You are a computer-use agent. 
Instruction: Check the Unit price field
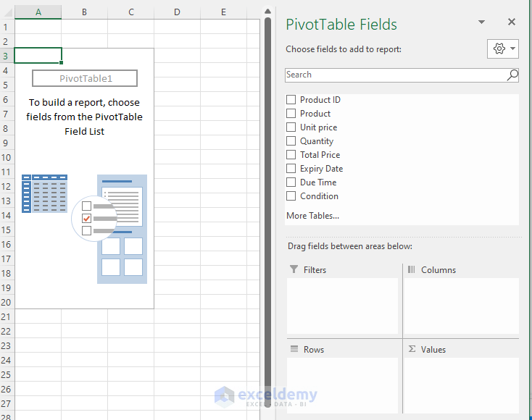[291, 127]
